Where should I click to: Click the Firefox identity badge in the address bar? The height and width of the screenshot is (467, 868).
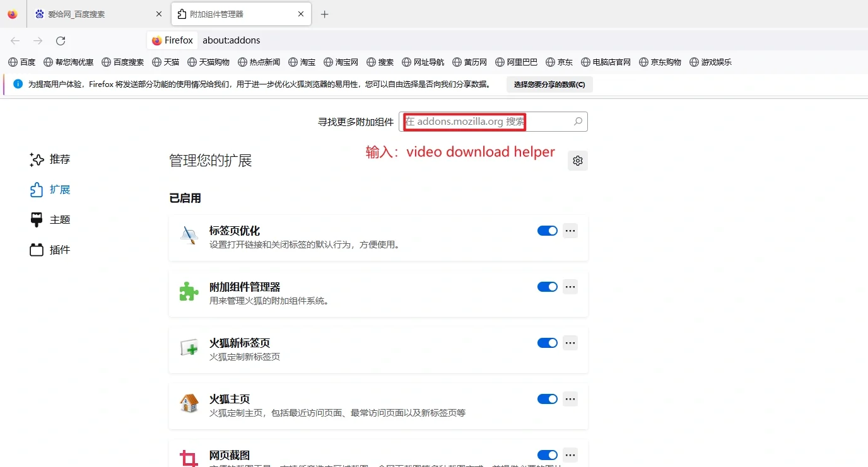(172, 40)
